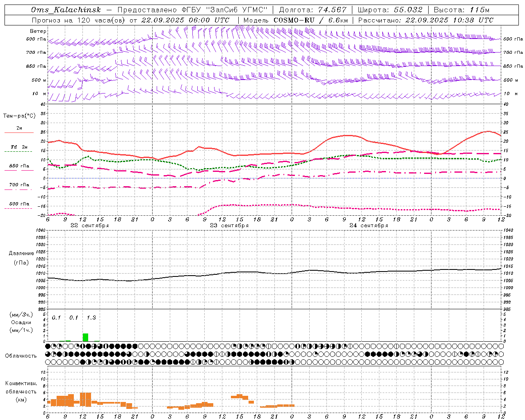
Task: Click the precipitation value 1.3
Action: coord(91,317)
